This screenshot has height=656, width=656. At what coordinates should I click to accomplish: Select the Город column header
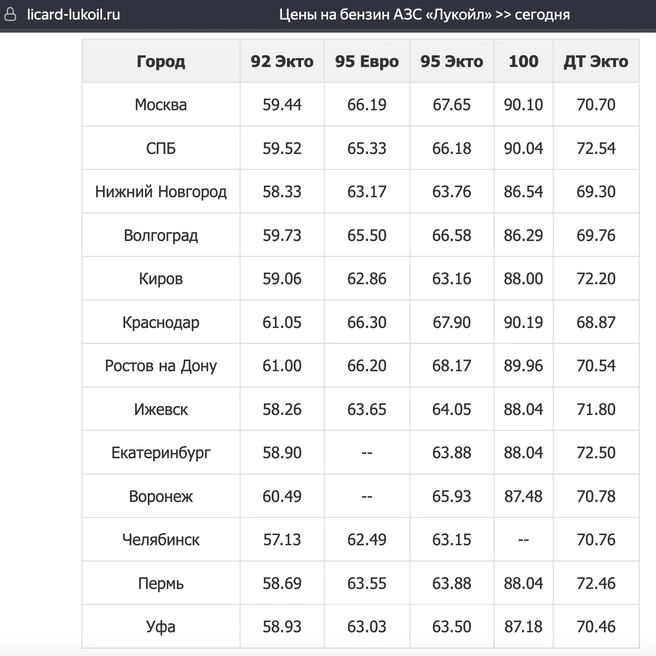pyautogui.click(x=161, y=61)
